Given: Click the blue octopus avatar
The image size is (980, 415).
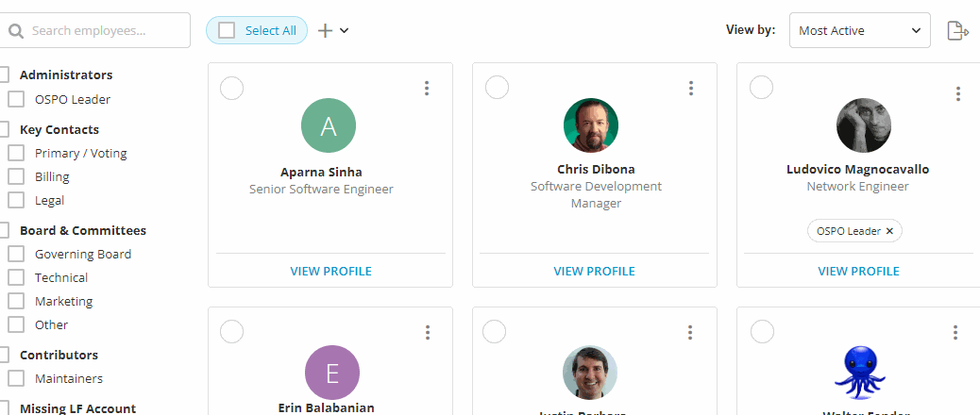Looking at the screenshot, I should 859,371.
